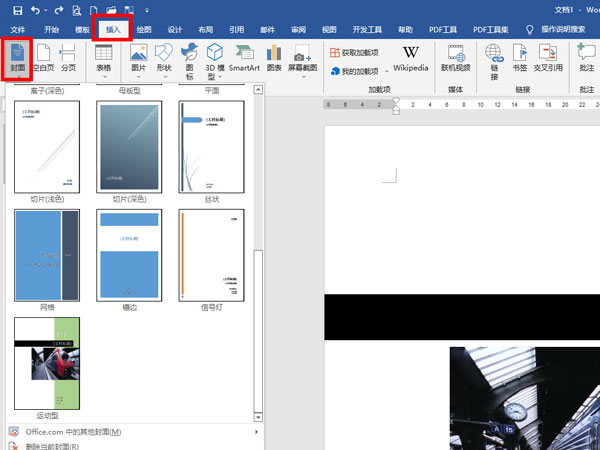Image resolution: width=600 pixels, height=450 pixels.
Task: Click the 联机视频 online video icon
Action: (455, 58)
